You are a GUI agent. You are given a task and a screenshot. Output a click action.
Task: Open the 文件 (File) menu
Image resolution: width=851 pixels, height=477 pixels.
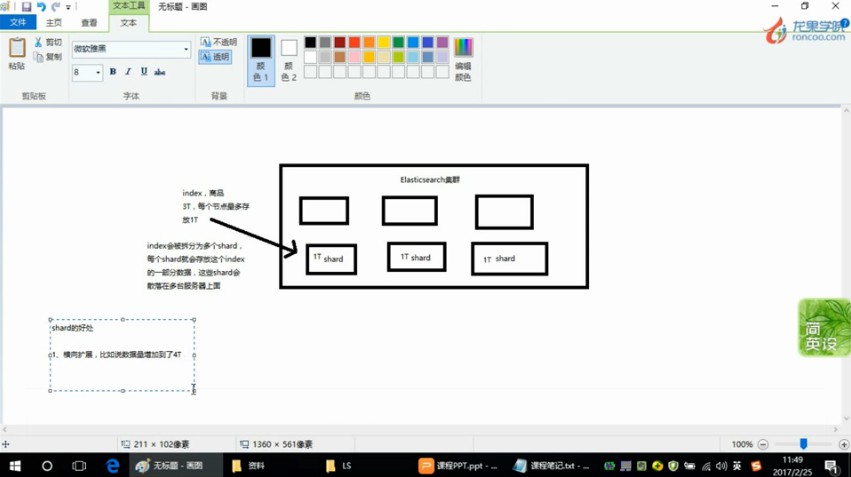pyautogui.click(x=18, y=22)
